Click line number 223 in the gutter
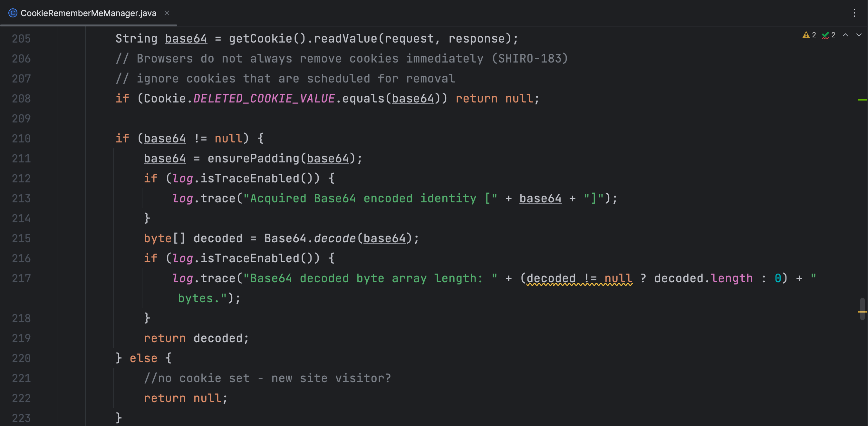Image resolution: width=868 pixels, height=426 pixels. tap(21, 418)
